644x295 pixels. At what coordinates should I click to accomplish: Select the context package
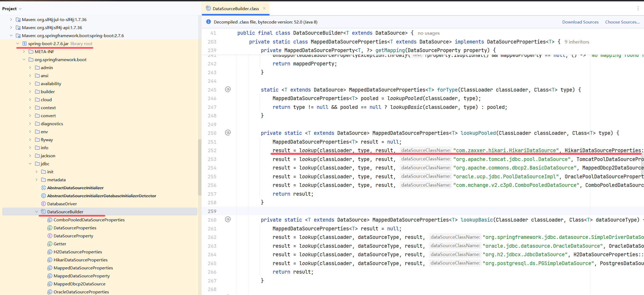click(48, 108)
